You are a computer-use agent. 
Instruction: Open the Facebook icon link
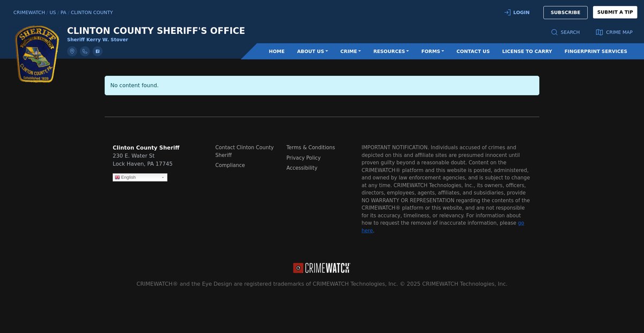click(x=97, y=51)
